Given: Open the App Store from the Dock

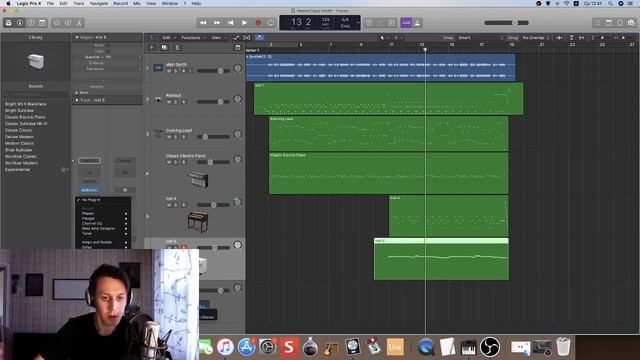Looking at the screenshot, I should (247, 347).
